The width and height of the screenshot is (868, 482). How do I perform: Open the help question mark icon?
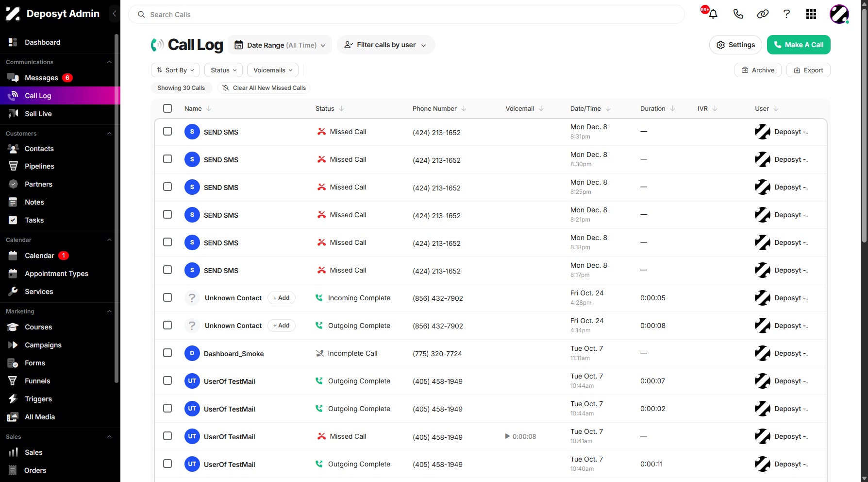786,14
